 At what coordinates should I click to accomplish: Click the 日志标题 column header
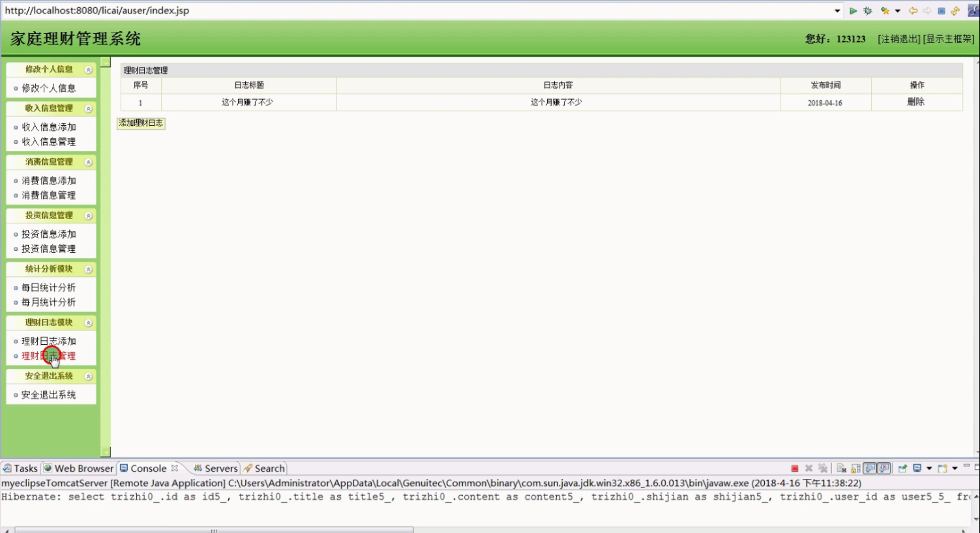point(249,85)
